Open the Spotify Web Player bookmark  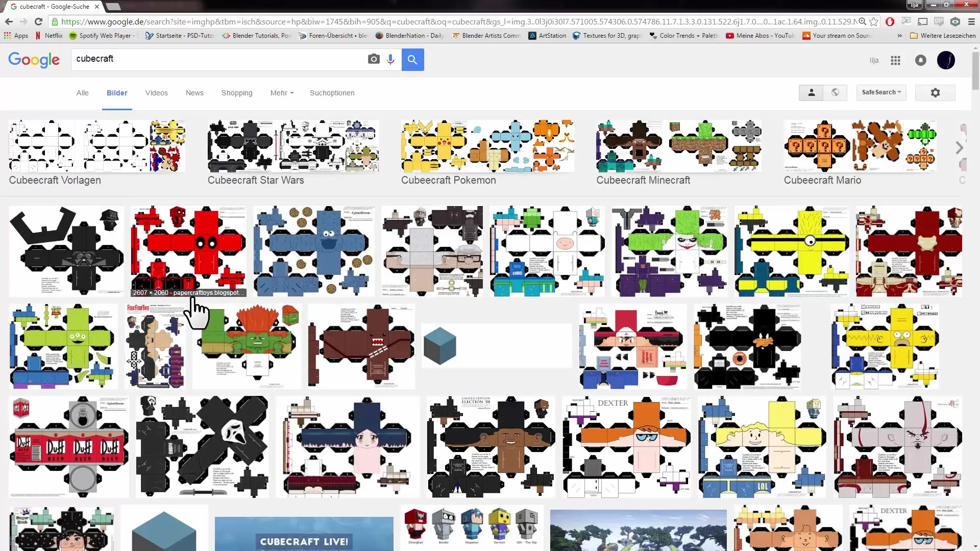click(x=104, y=36)
